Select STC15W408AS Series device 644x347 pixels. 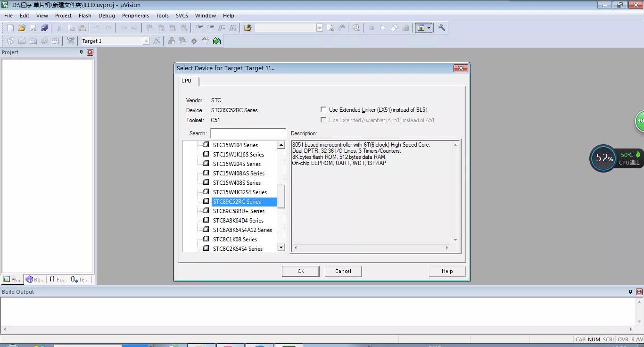(x=239, y=173)
